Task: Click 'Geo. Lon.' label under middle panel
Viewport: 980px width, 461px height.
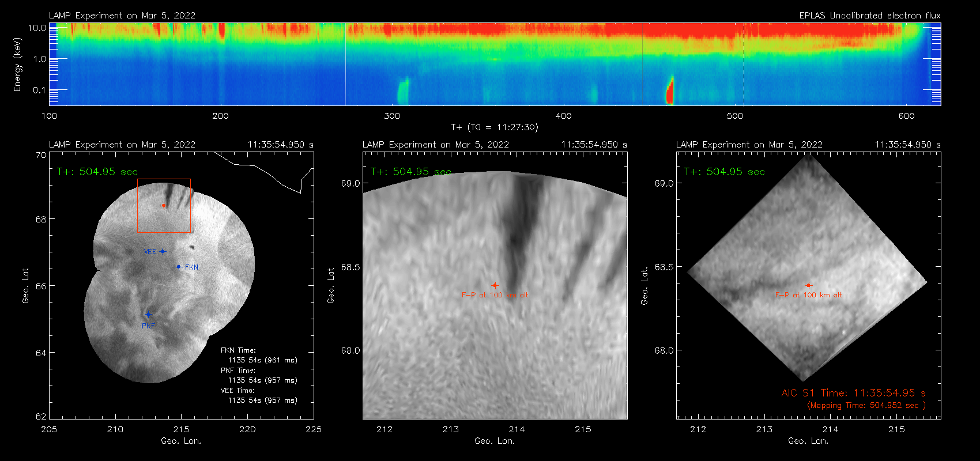Action: (495, 441)
